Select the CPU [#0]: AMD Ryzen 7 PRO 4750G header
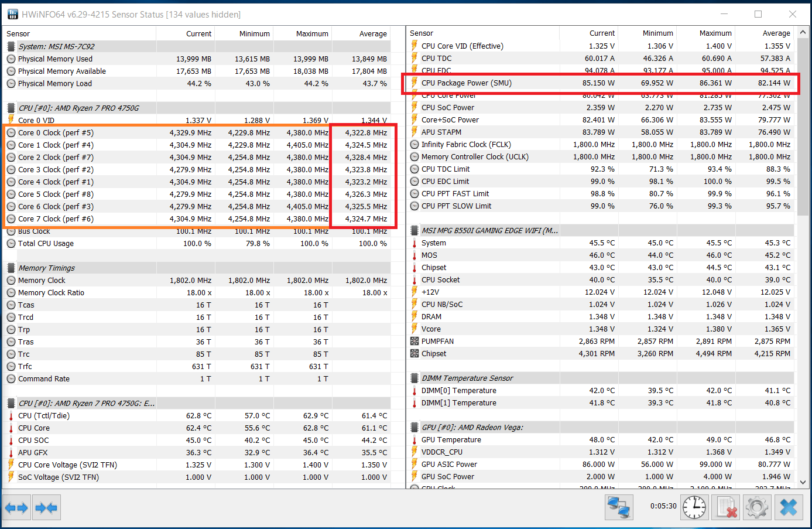The height and width of the screenshot is (529, 812). click(x=197, y=108)
